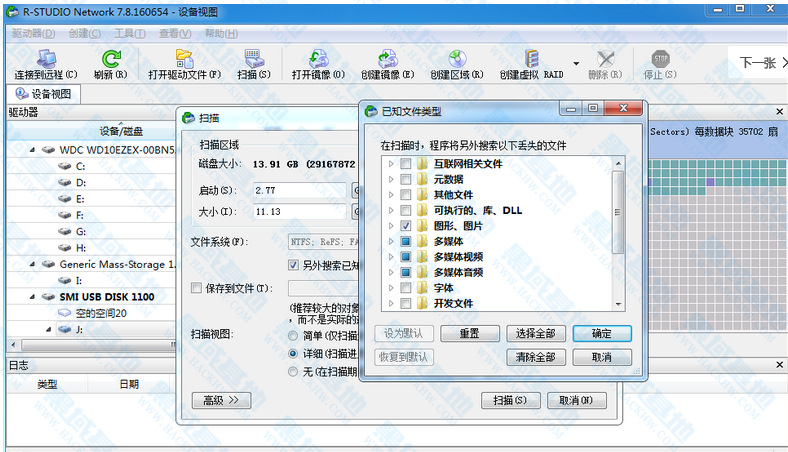The height and width of the screenshot is (452, 788).
Task: Click the 字体 folder icon
Action: point(423,288)
